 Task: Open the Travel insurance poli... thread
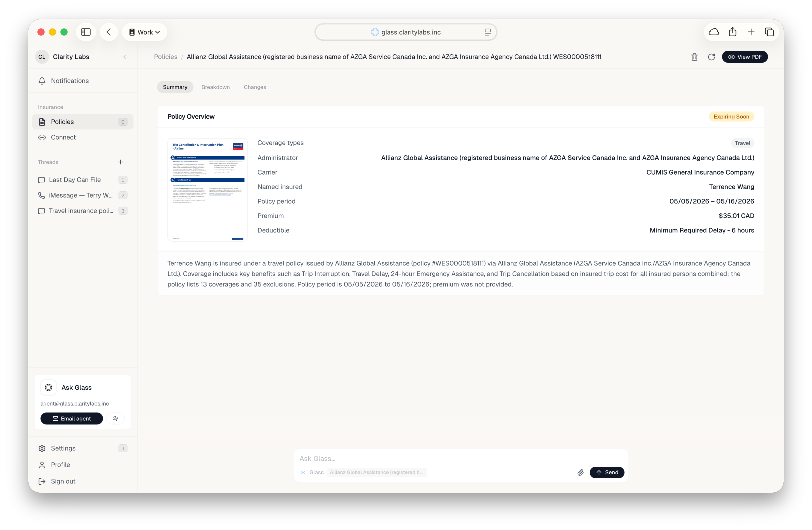pyautogui.click(x=82, y=211)
